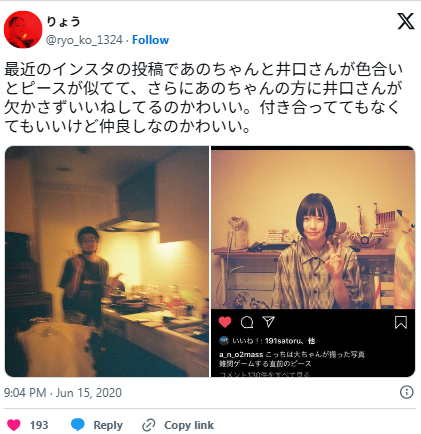Open the @ryo_ko_1324 handle link
The width and height of the screenshot is (421, 434).
point(84,40)
